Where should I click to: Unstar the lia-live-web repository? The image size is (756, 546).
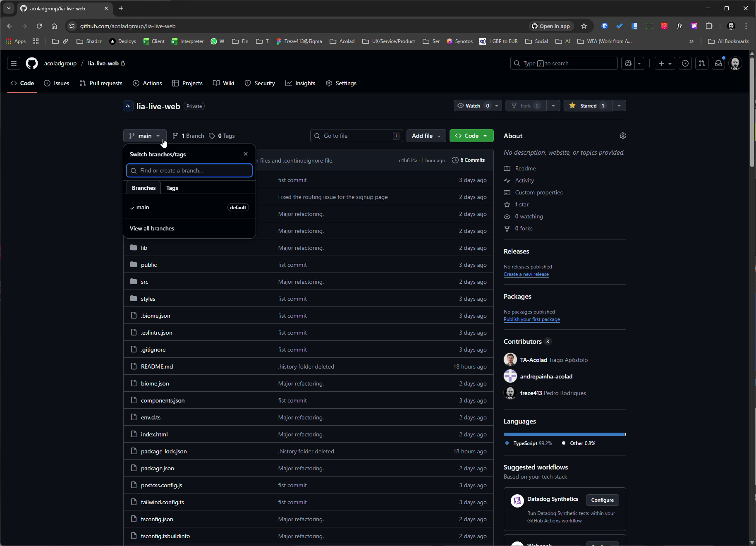[588, 105]
